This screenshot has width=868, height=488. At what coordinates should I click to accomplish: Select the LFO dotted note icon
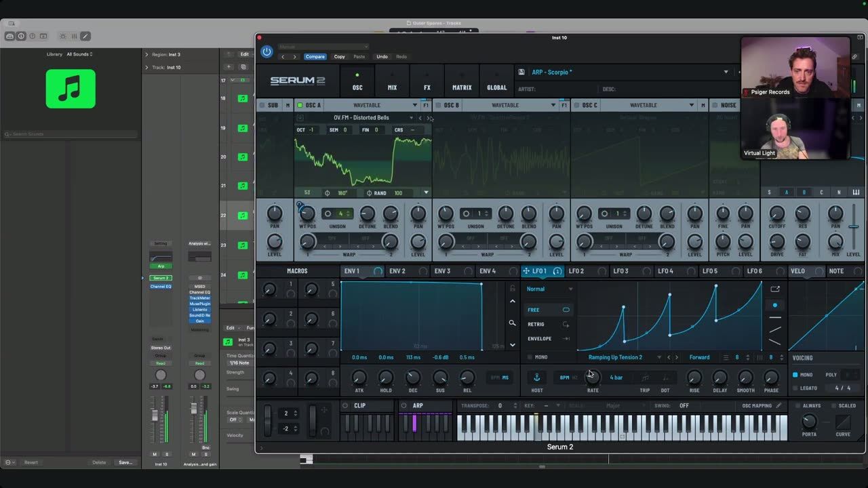point(665,378)
